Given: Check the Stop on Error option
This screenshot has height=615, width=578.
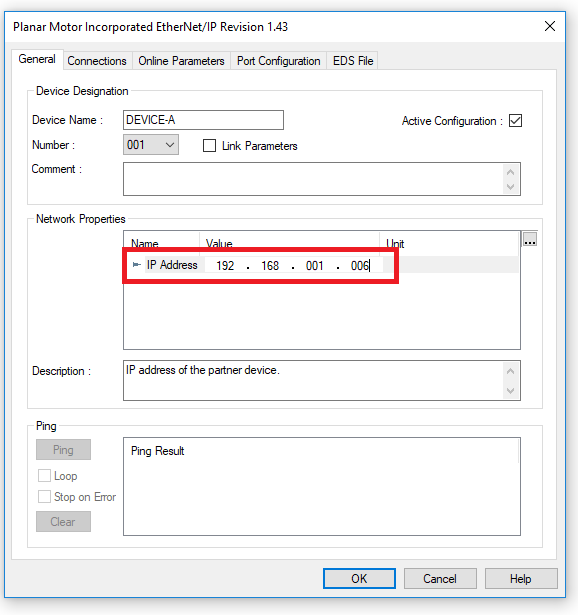Looking at the screenshot, I should point(44,497).
